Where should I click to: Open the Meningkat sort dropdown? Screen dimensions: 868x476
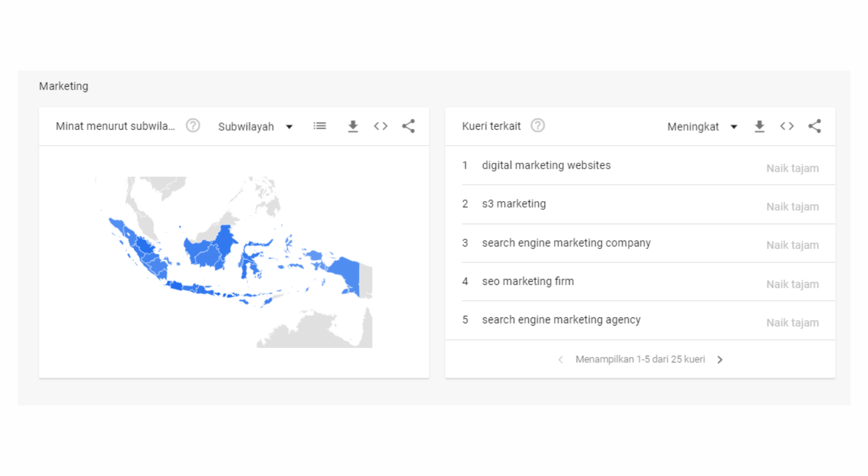[702, 127]
